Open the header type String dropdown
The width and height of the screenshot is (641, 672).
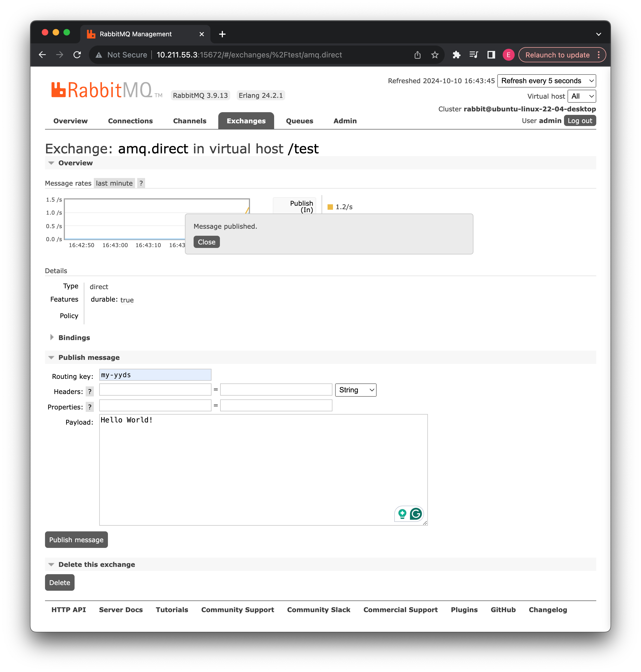[x=355, y=390]
